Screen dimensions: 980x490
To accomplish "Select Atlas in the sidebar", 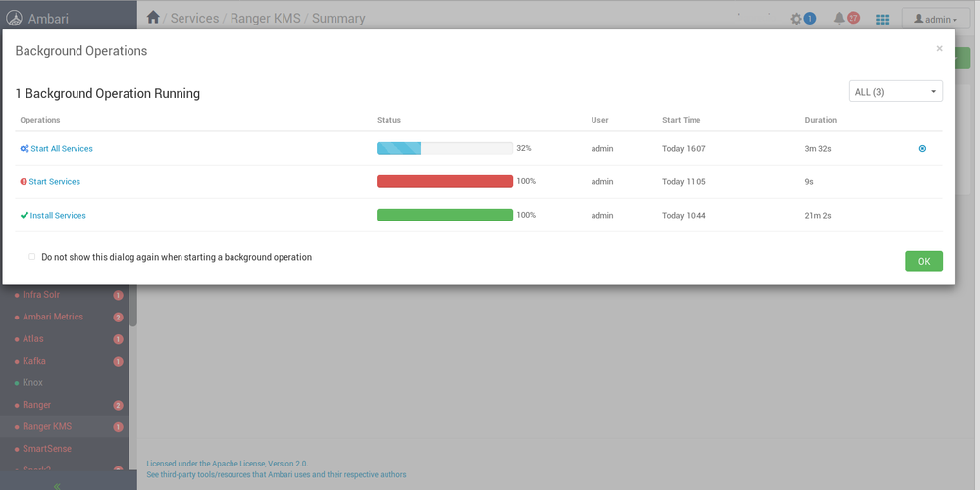I will pos(33,338).
